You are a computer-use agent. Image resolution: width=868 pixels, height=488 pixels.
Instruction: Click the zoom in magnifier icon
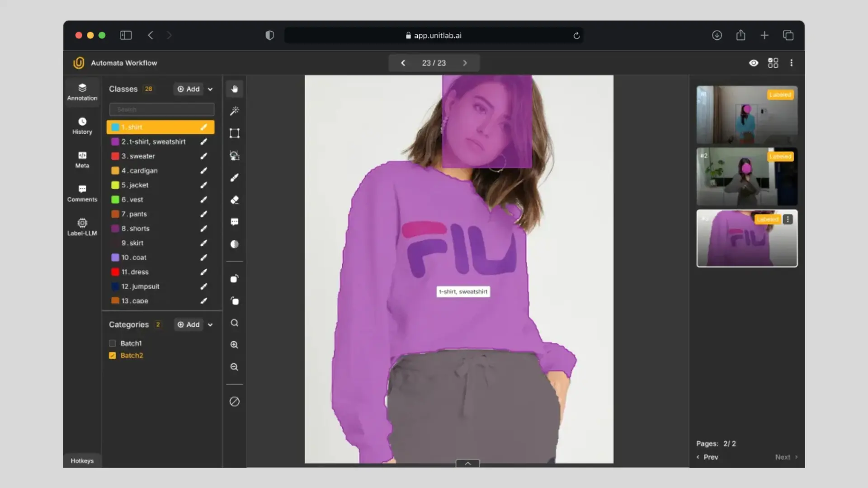pos(234,345)
